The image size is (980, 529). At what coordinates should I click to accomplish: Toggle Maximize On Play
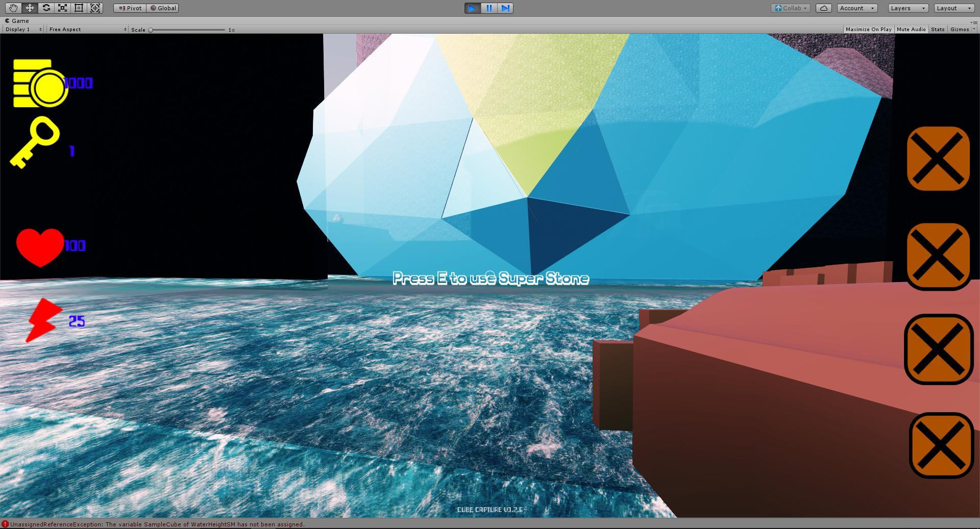point(868,30)
